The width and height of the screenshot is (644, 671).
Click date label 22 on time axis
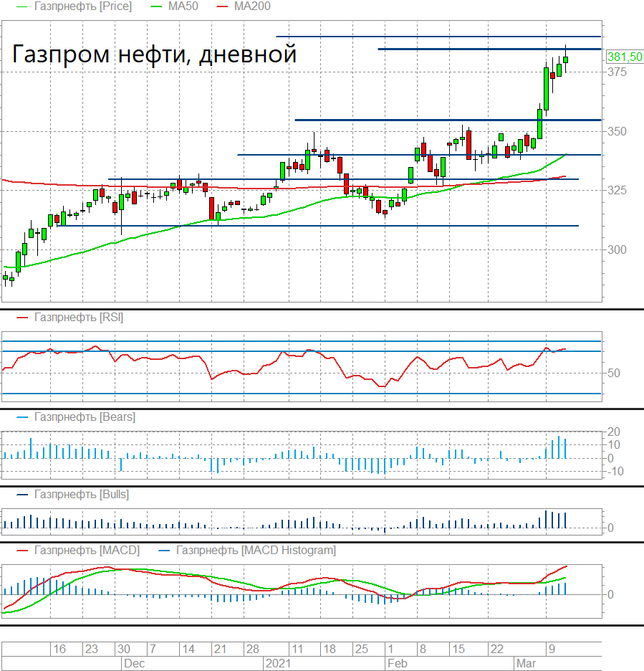pos(497,649)
